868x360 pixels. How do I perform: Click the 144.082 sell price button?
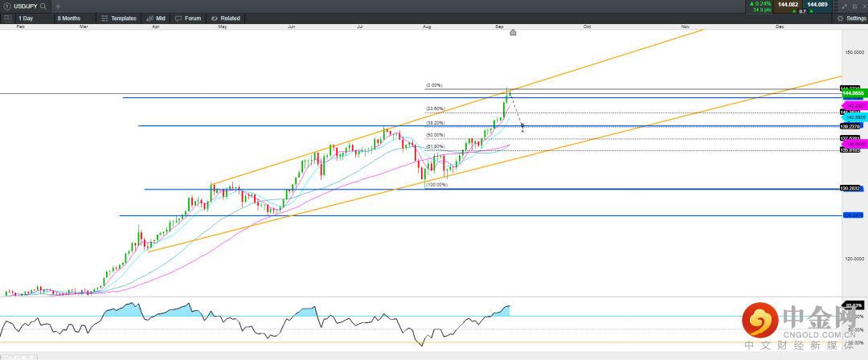(x=788, y=5)
